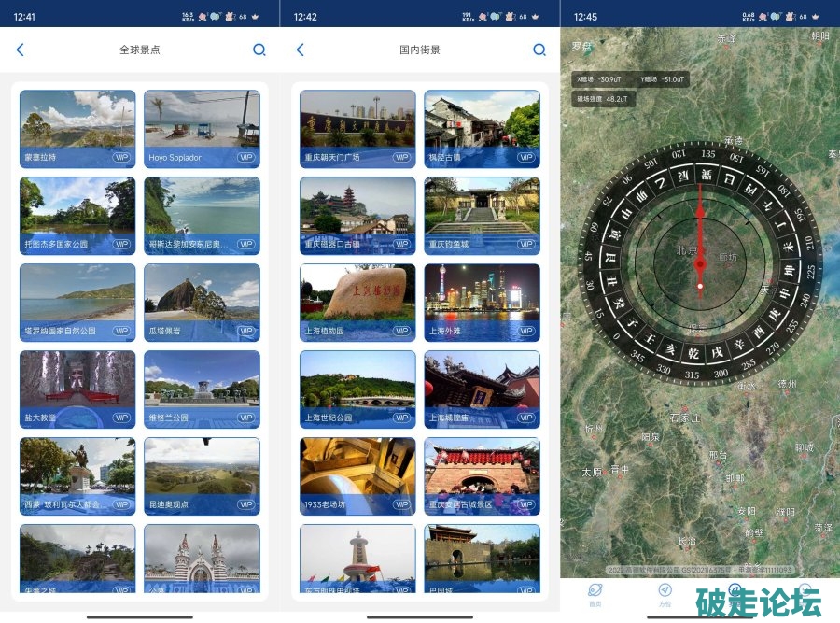Tap X磁场 Y磁场 readings label
This screenshot has width=840, height=623.
click(630, 79)
